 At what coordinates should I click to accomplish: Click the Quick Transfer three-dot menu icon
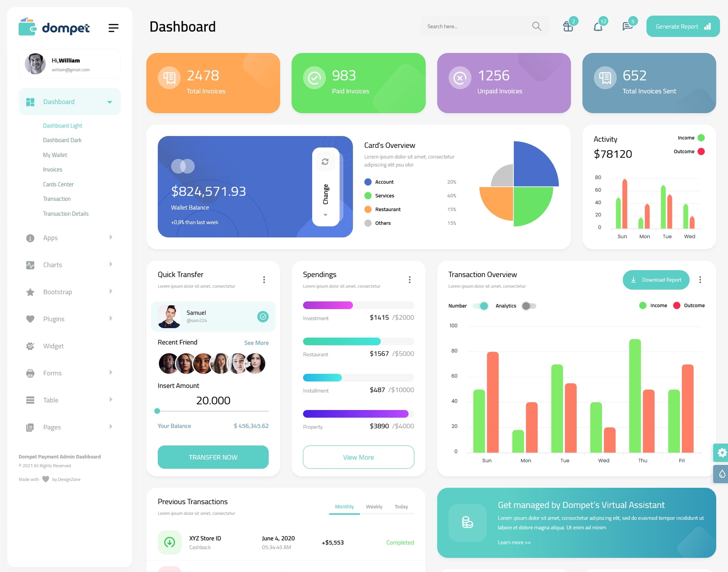point(264,279)
